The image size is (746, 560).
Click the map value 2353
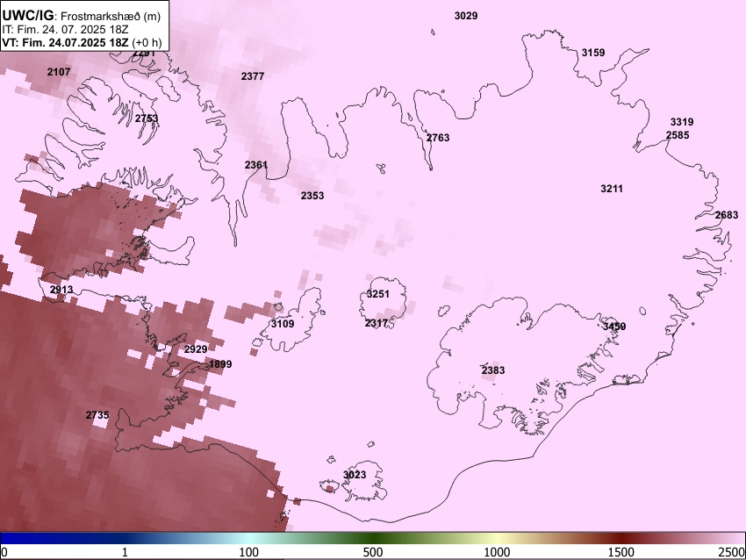click(312, 196)
